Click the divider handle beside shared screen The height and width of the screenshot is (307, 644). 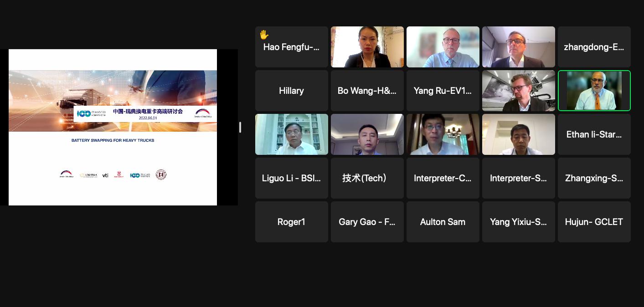[240, 128]
